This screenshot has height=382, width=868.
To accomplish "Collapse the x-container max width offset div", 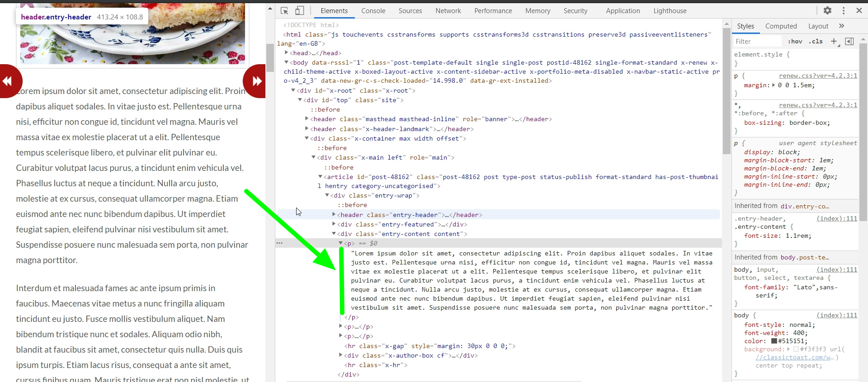I will (x=307, y=138).
